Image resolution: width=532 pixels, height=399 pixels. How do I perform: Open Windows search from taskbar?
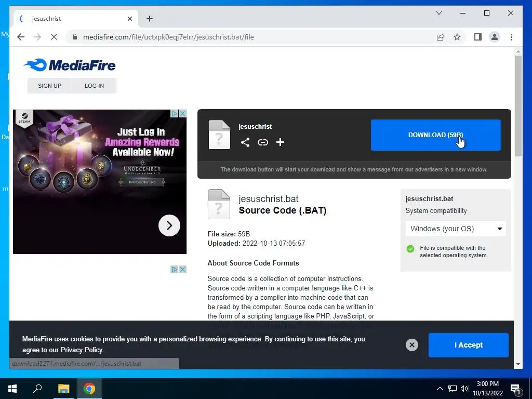coord(37,389)
